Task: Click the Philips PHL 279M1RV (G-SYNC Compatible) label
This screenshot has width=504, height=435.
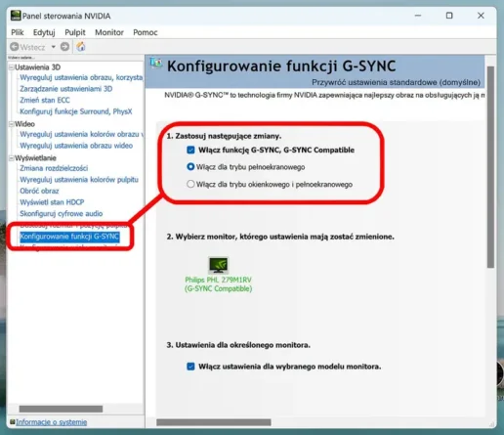Action: pyautogui.click(x=218, y=284)
